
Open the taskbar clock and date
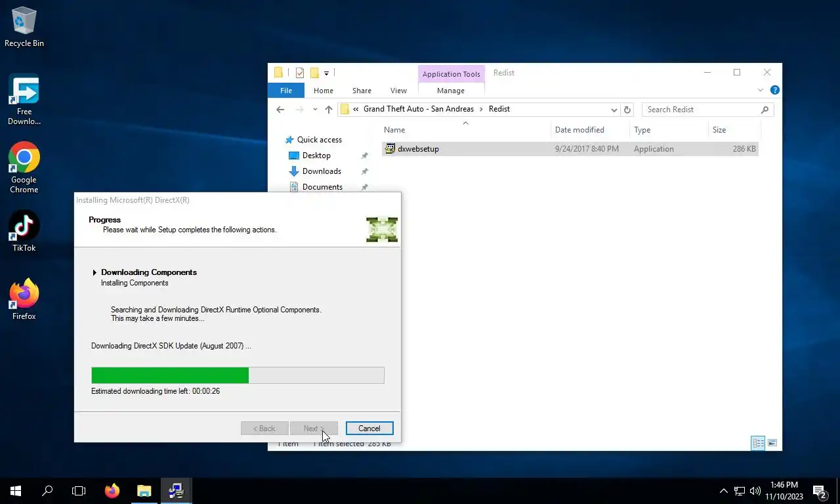coord(784,490)
